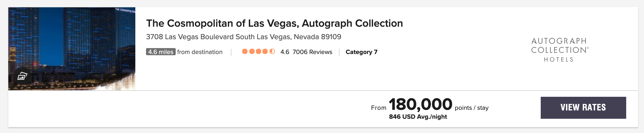Screen dimensions: 644x133
Task: Click the second orange rating circle
Action: coord(252,52)
